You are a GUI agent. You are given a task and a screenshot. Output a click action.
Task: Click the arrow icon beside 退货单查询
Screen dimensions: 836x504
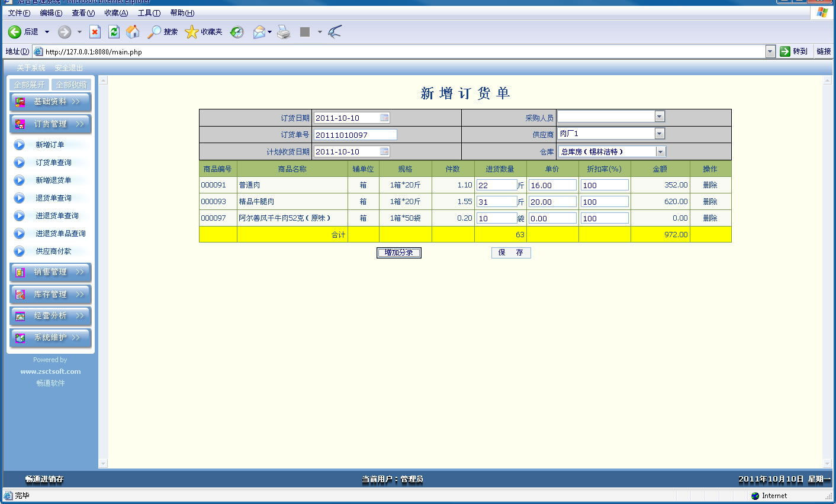[20, 198]
